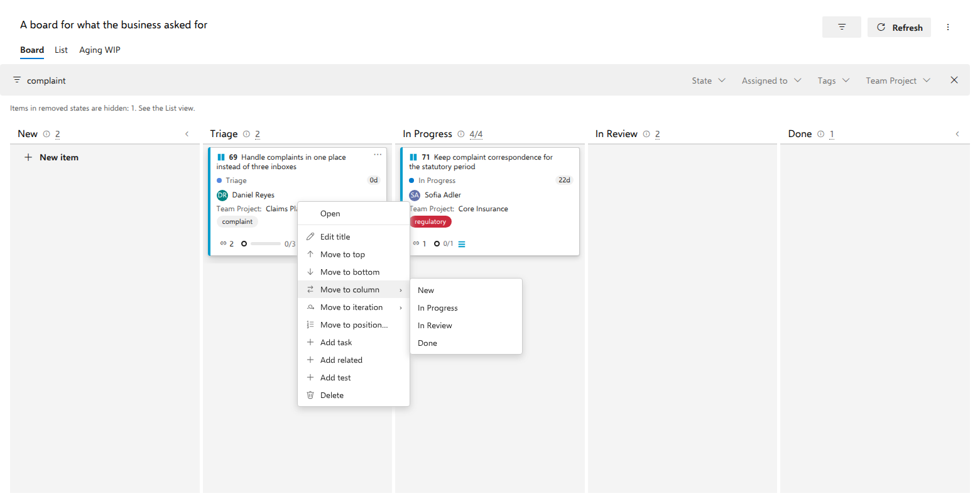Choose Add task menu entry
This screenshot has height=503, width=980.
pyautogui.click(x=354, y=342)
